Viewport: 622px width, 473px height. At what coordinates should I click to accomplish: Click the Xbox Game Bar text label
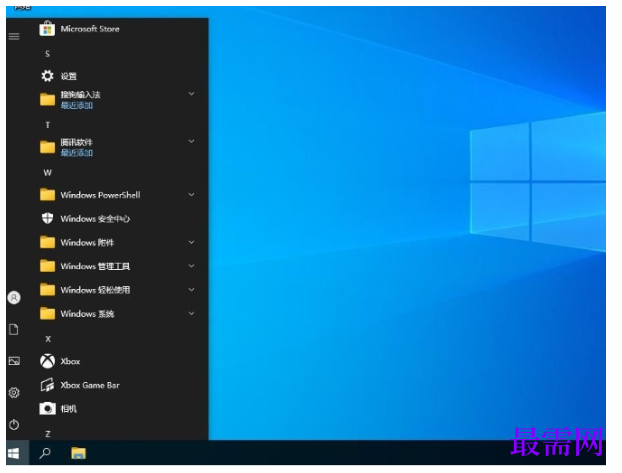click(x=90, y=385)
